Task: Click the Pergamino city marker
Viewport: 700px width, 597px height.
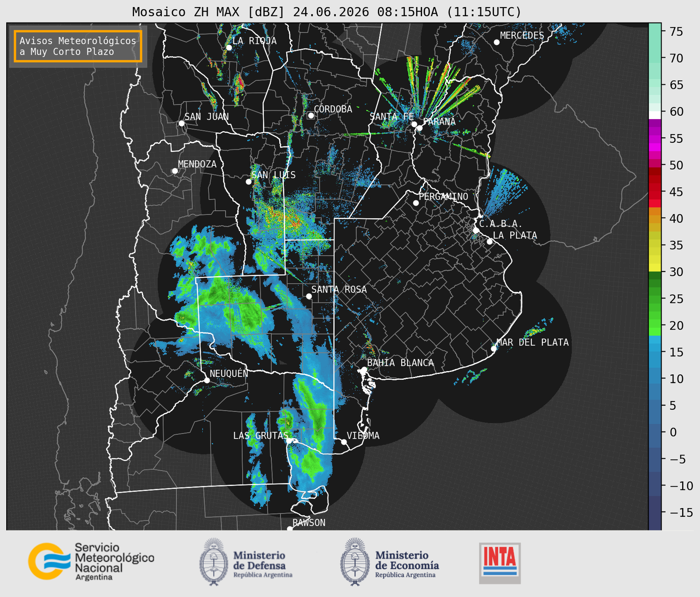Action: [x=416, y=203]
